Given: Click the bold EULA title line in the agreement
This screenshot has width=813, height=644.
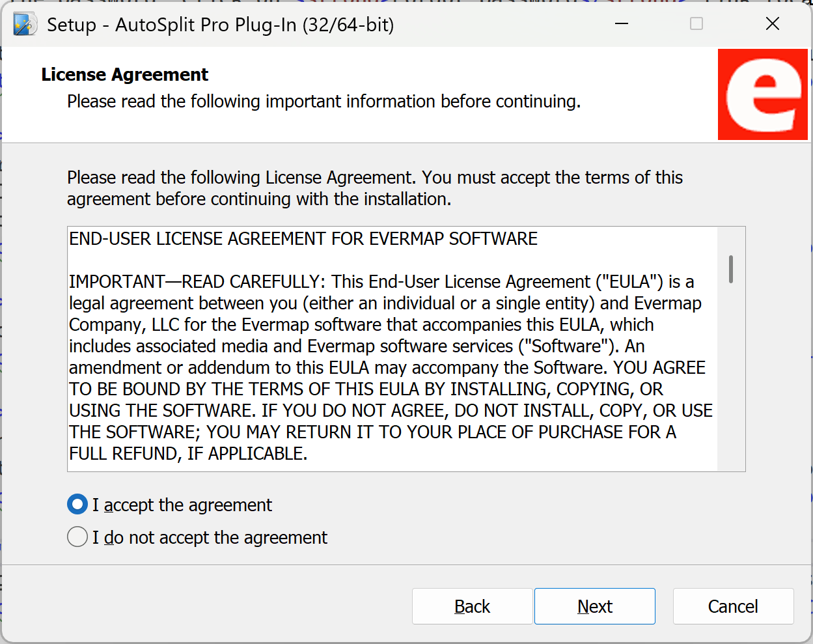Looking at the screenshot, I should click(x=302, y=238).
